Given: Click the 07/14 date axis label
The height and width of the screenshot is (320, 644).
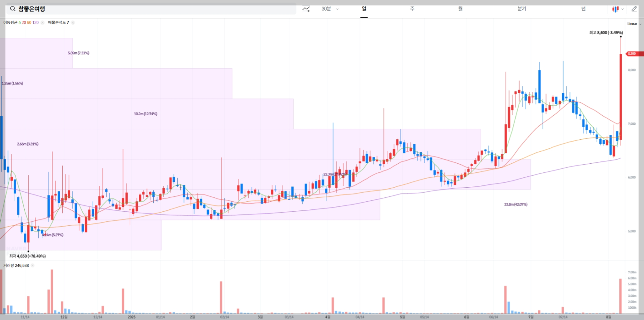Looking at the screenshot, I should (x=563, y=317).
